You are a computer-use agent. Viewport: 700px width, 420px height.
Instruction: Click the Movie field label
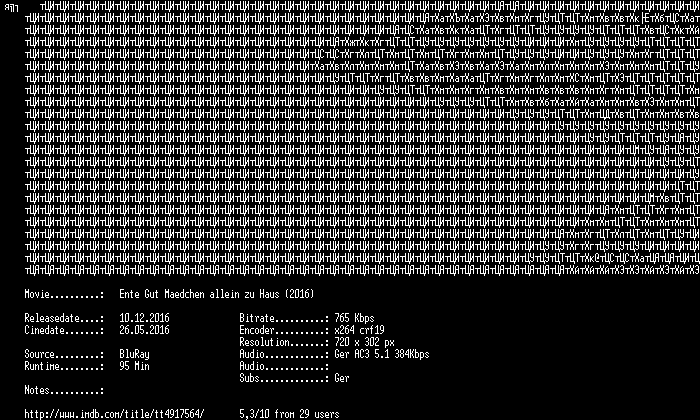point(64,295)
